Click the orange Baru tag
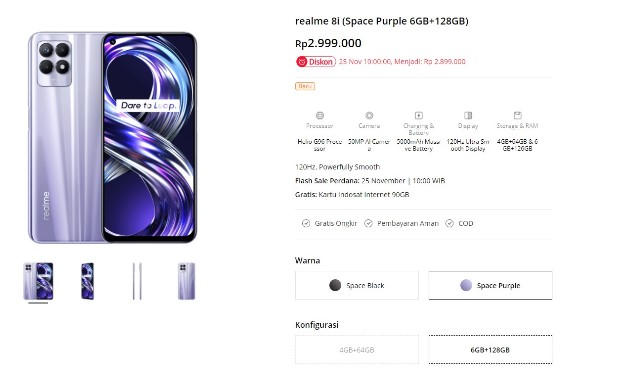Viewport: 640px width, 372px height. tap(305, 86)
